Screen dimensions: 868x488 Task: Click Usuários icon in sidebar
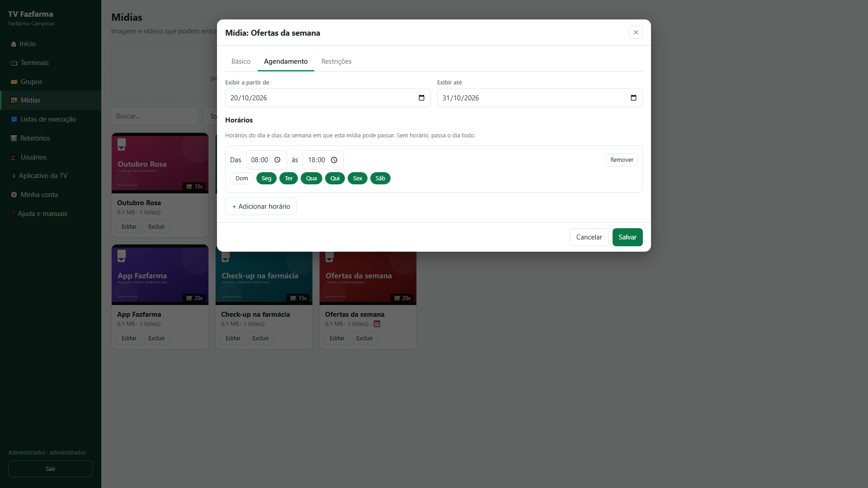[x=14, y=157]
